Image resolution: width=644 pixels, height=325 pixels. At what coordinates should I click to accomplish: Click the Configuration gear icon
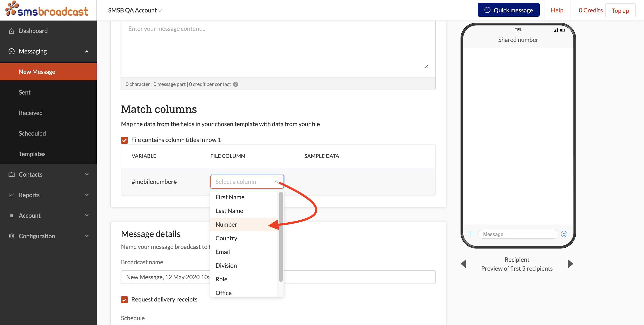pyautogui.click(x=12, y=236)
